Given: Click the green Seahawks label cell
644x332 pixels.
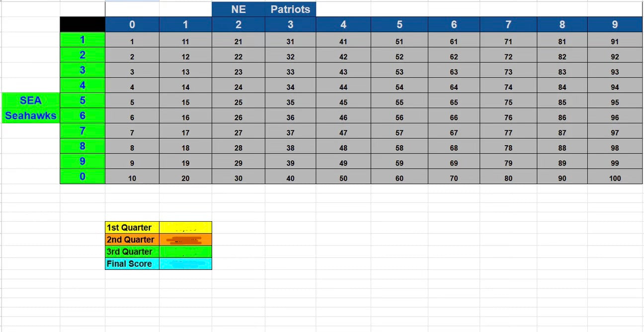Looking at the screenshot, I should pos(31,116).
